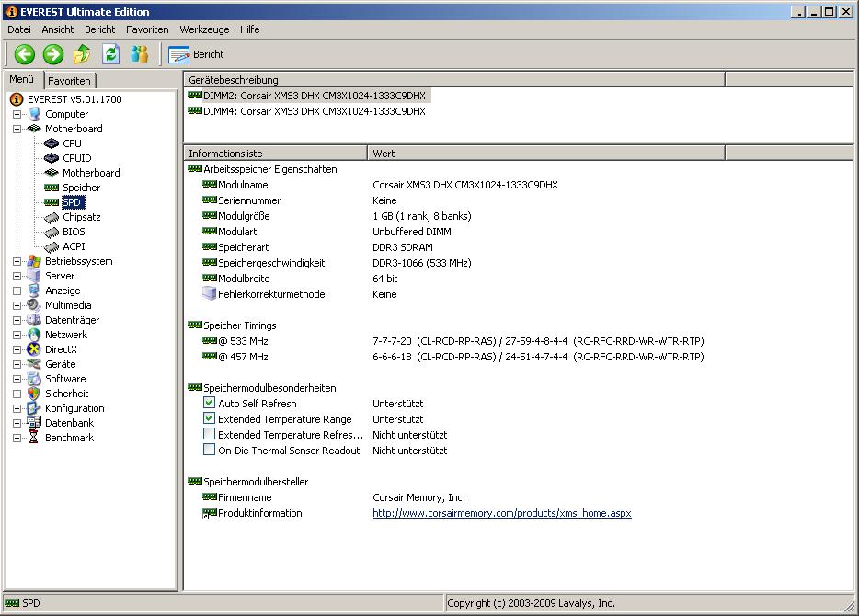Open the Hilfe menu
Screen dimensions: 859x616
point(250,29)
